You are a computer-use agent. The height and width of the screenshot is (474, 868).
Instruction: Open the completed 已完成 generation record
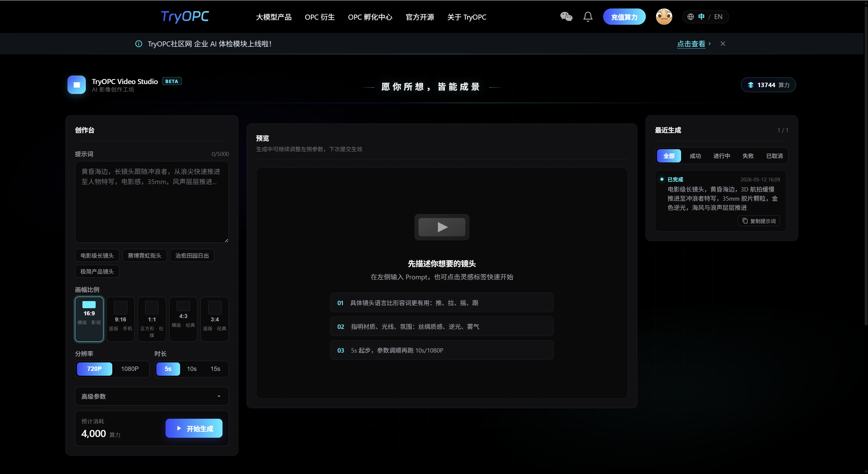[720, 201]
